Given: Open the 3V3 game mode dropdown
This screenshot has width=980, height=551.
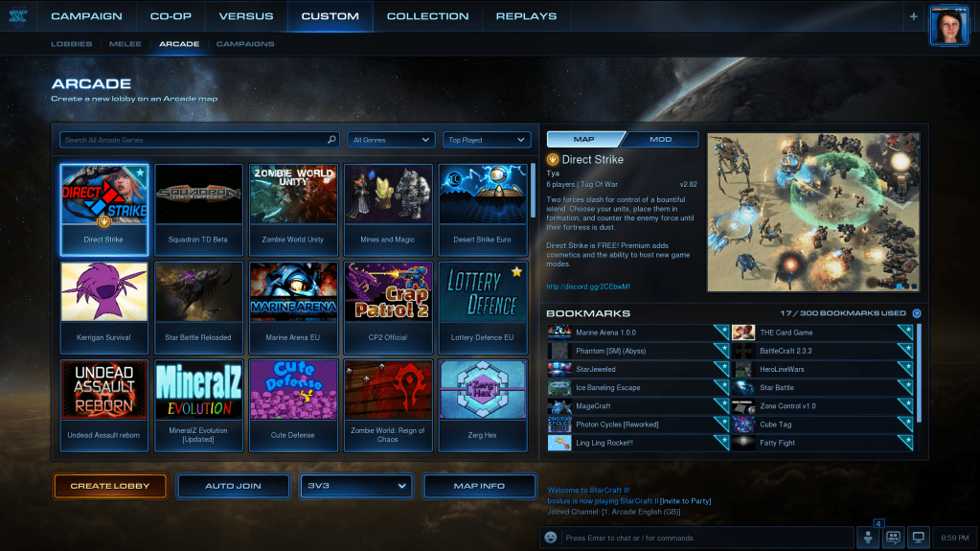Looking at the screenshot, I should click(x=355, y=486).
